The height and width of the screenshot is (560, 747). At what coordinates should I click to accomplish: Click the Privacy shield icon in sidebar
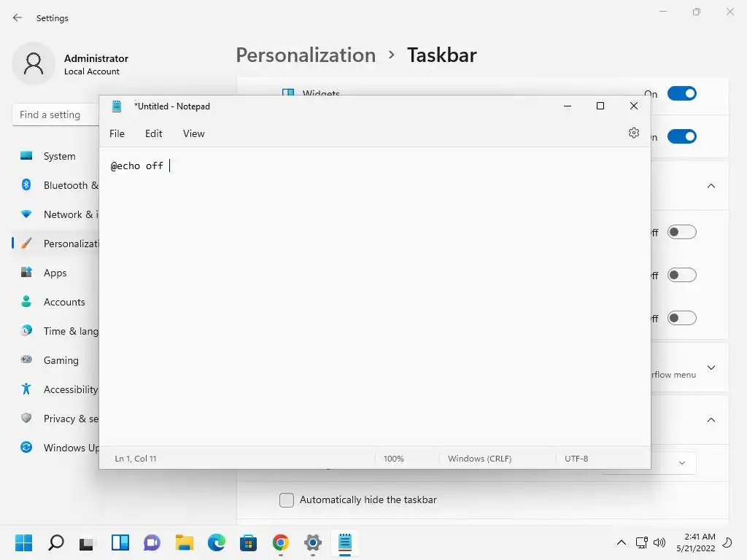(x=26, y=418)
